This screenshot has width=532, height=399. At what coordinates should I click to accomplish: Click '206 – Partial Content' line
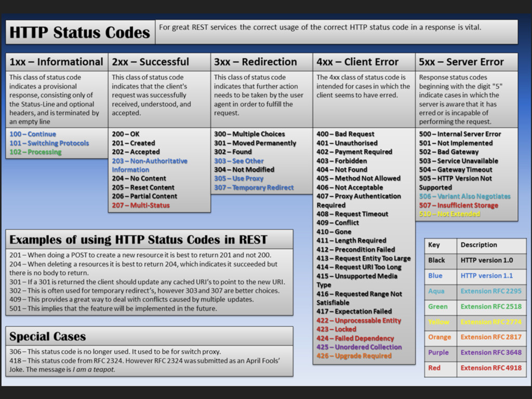(x=144, y=196)
